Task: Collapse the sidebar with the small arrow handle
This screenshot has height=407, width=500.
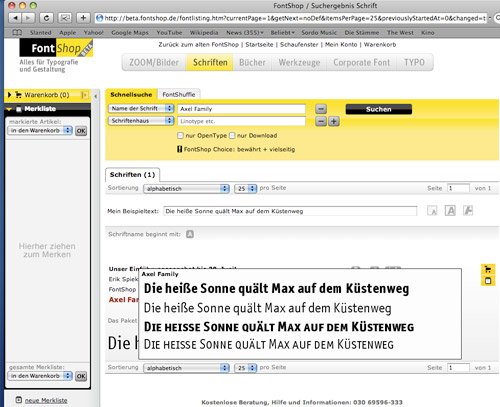Action: coord(96,96)
